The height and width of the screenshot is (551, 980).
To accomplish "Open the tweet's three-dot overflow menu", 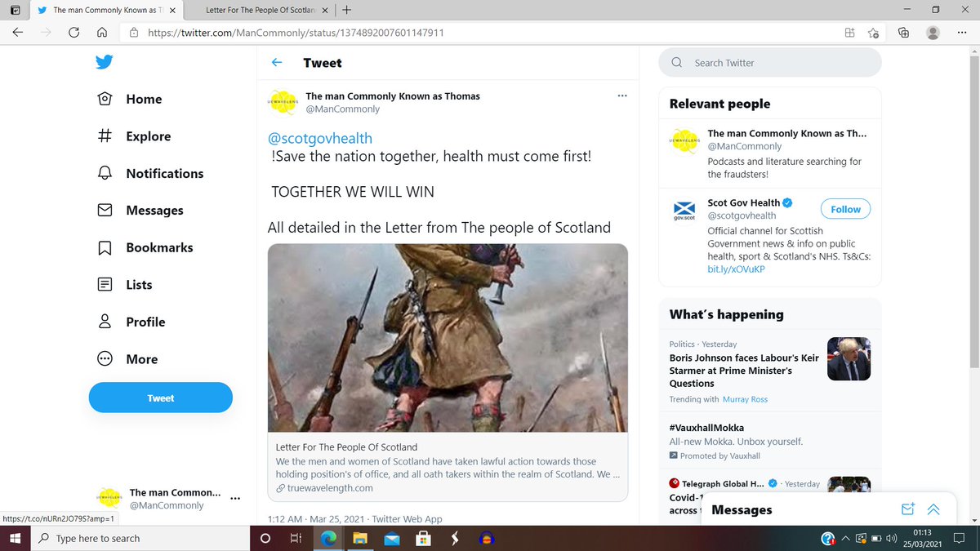I will coord(622,96).
